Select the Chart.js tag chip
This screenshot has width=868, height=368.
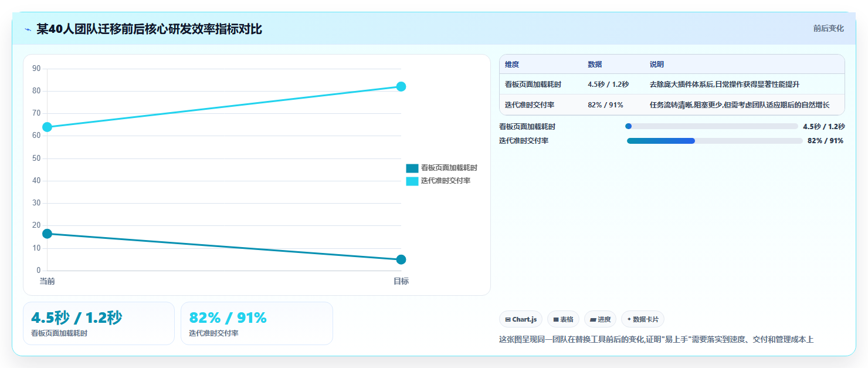tap(521, 319)
